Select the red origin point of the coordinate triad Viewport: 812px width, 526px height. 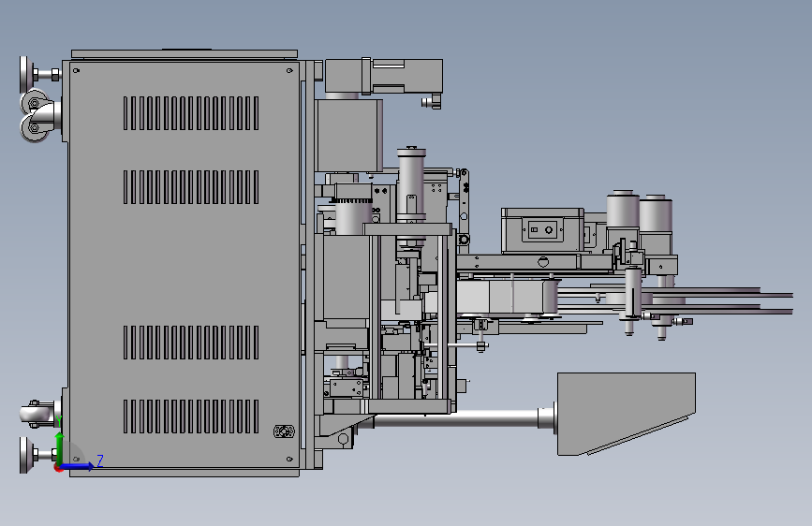58,469
